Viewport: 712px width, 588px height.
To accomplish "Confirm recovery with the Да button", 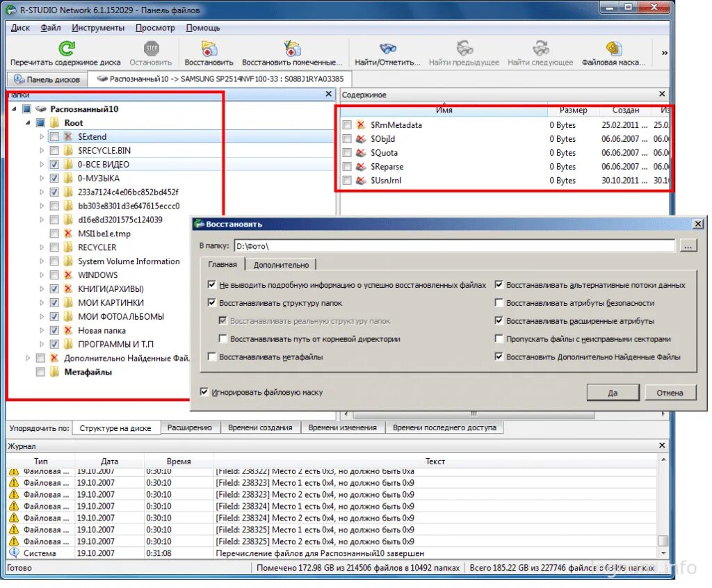I will click(613, 393).
